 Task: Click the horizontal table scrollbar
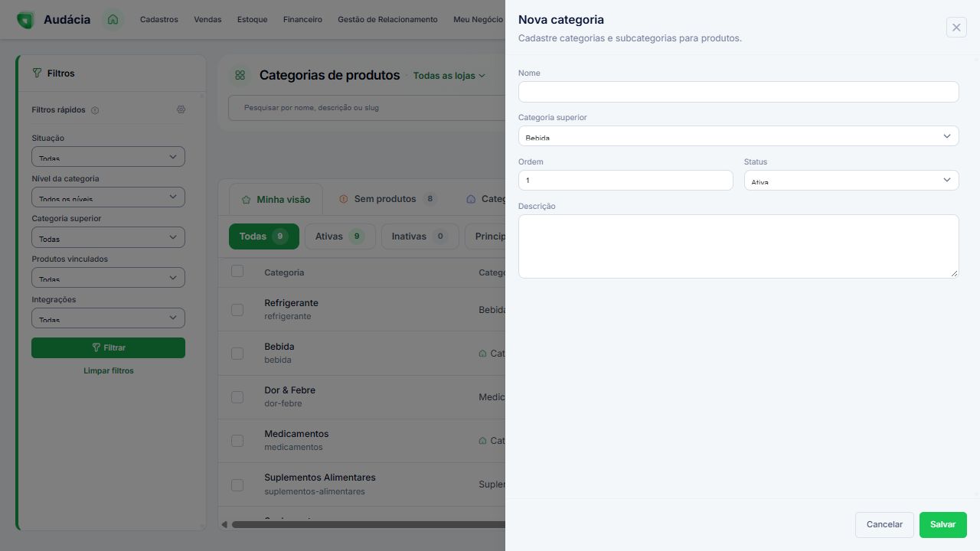tap(368, 524)
